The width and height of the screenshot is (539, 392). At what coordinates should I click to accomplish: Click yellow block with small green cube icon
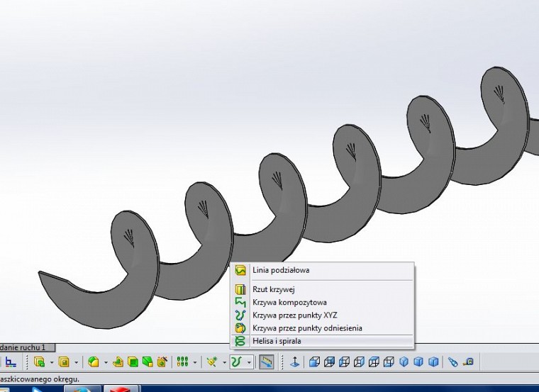click(x=40, y=362)
